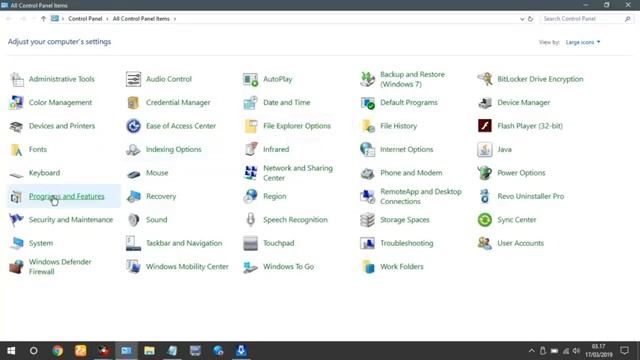The image size is (640, 360).
Task: Show hidden system tray icons
Action: point(531,351)
